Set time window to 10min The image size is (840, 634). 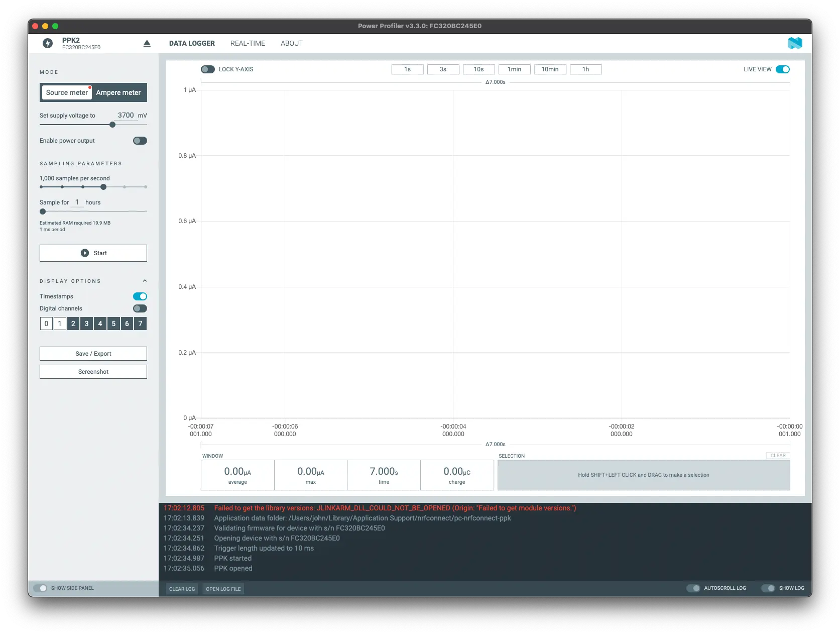tap(550, 69)
